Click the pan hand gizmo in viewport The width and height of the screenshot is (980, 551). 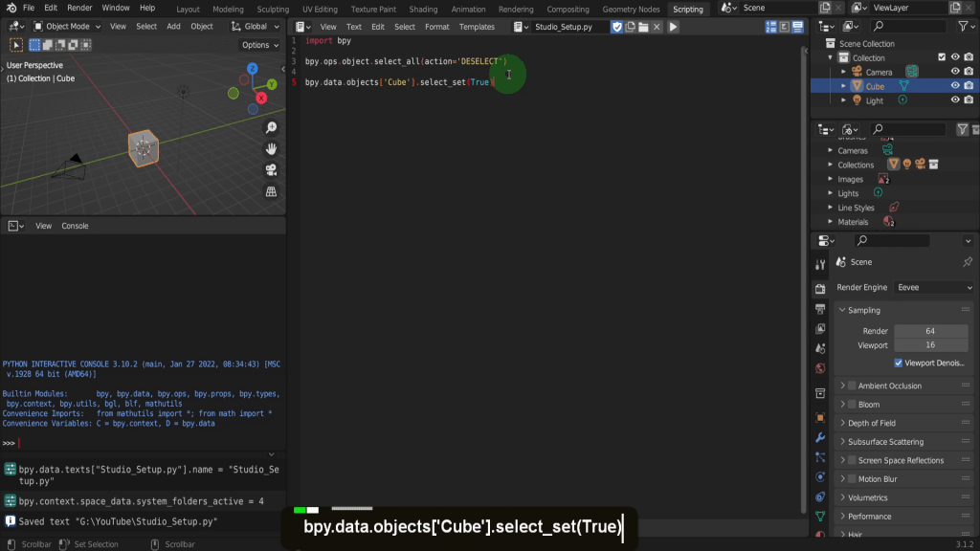(x=271, y=149)
